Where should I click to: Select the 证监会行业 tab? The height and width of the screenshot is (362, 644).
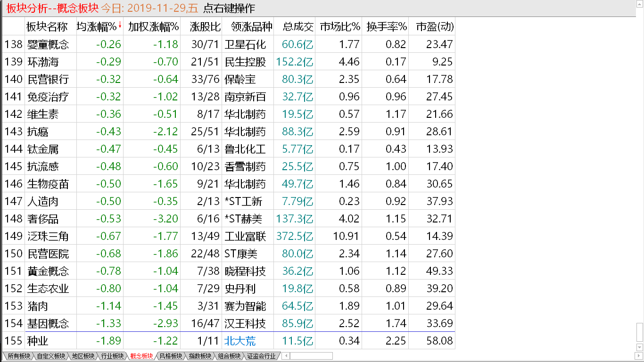pyautogui.click(x=261, y=356)
